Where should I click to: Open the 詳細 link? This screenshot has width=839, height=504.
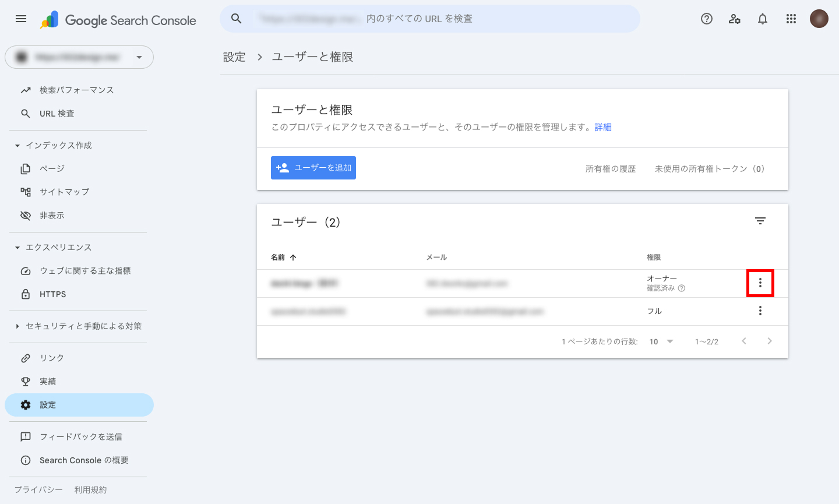[x=603, y=127]
